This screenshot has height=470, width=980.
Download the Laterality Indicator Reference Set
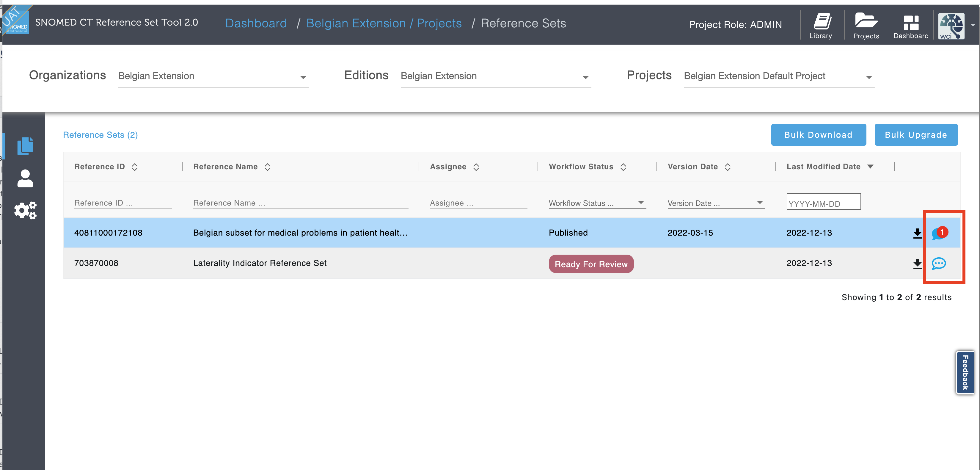pyautogui.click(x=917, y=263)
